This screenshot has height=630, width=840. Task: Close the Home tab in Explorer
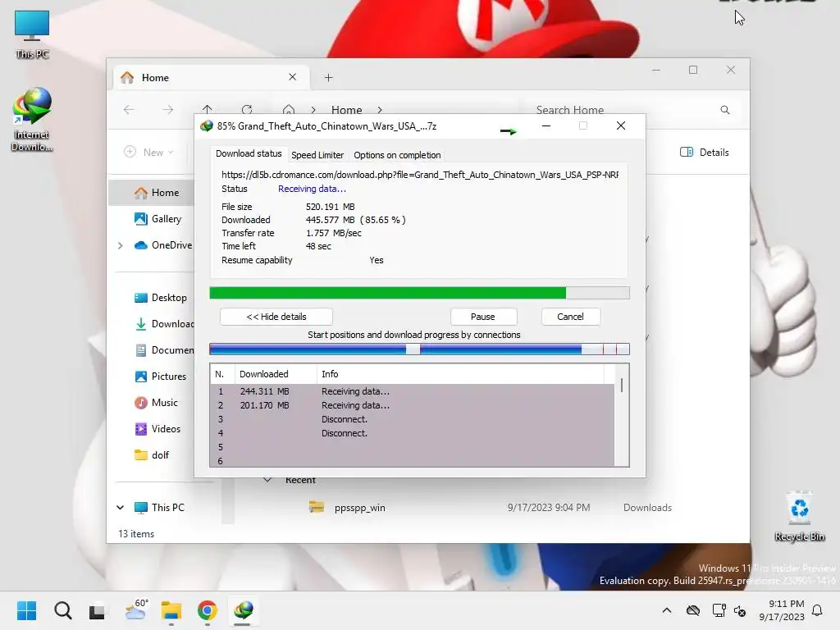[293, 77]
